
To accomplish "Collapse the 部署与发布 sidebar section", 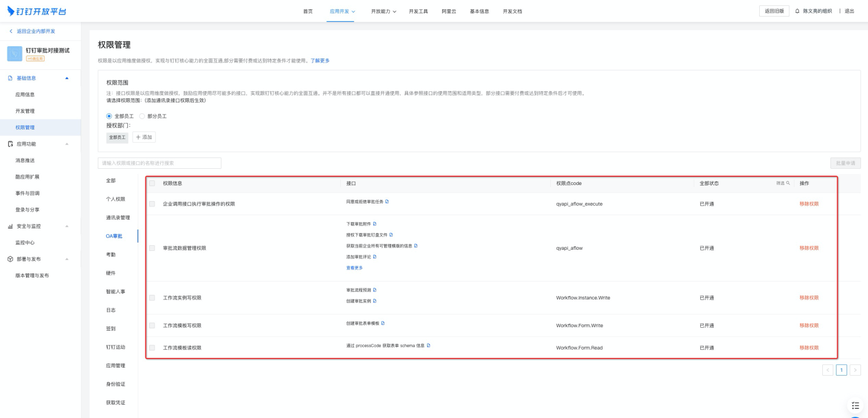I will tap(67, 259).
